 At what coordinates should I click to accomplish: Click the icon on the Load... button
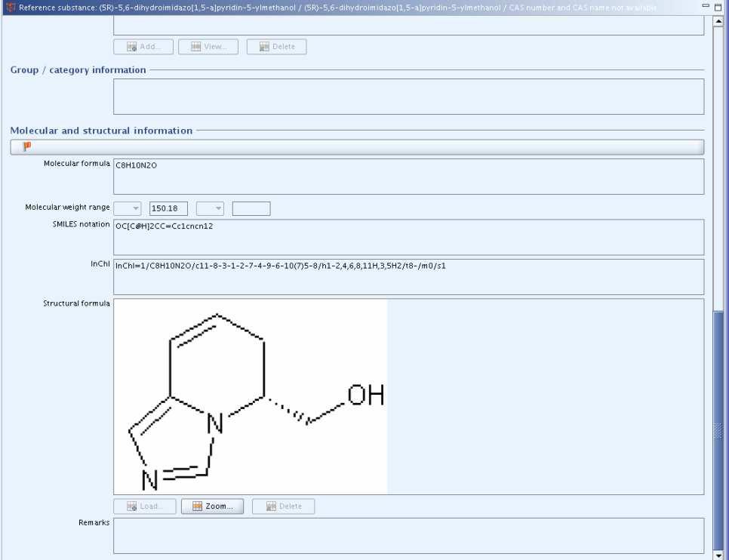point(131,506)
